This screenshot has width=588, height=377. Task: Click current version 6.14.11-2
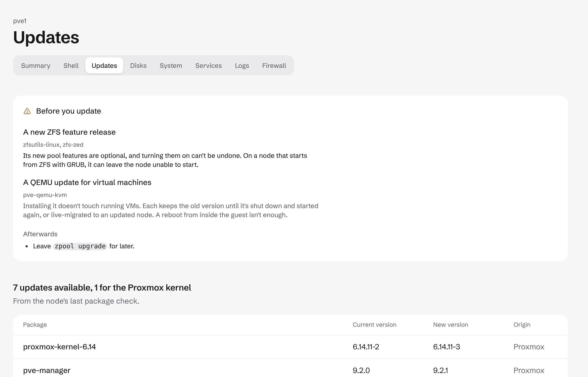[366, 347]
